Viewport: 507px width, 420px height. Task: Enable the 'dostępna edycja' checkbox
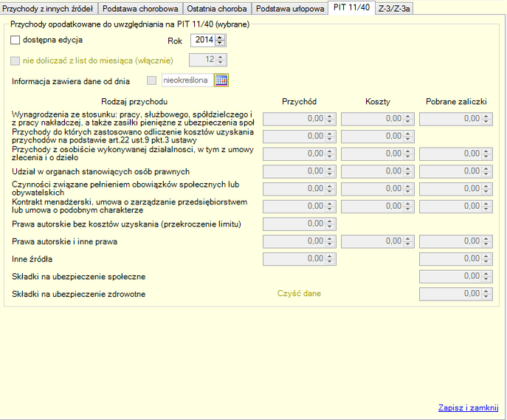16,40
